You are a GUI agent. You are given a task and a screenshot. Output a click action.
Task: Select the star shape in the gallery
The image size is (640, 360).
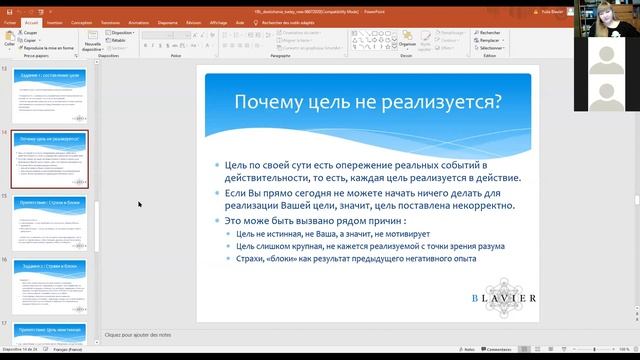point(388,47)
